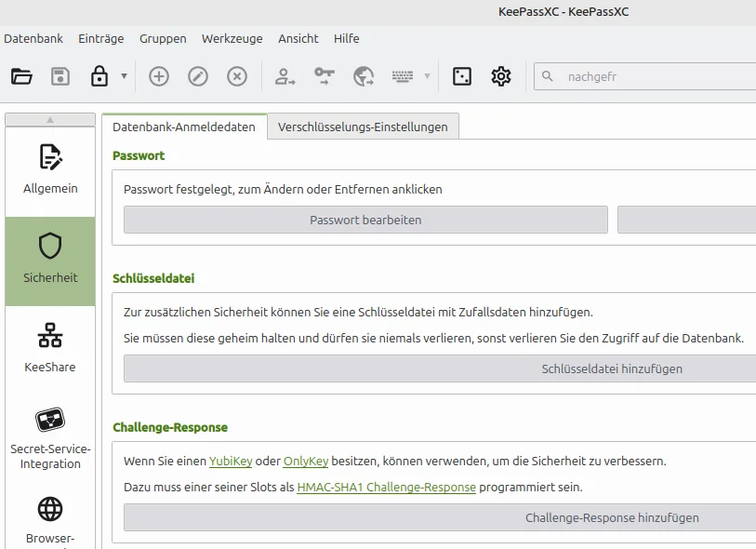Viewport: 756px width, 549px height.
Task: Edit entry using the pencil circle icon
Action: pos(198,76)
